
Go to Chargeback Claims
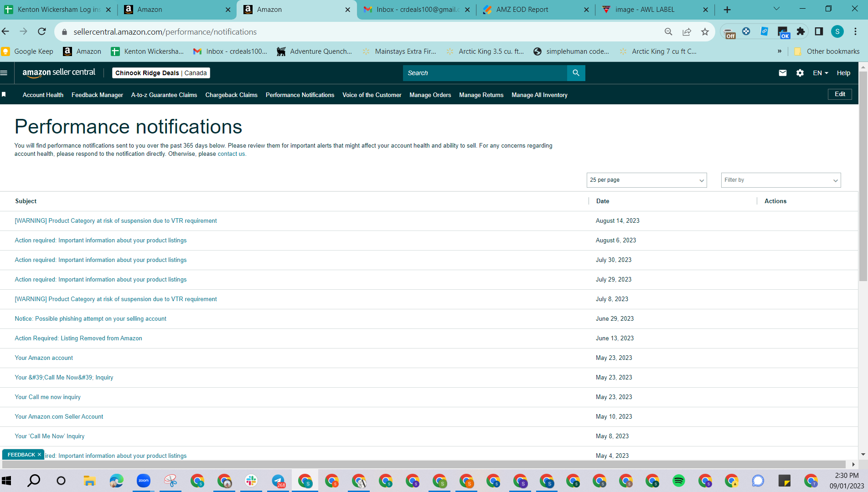231,95
